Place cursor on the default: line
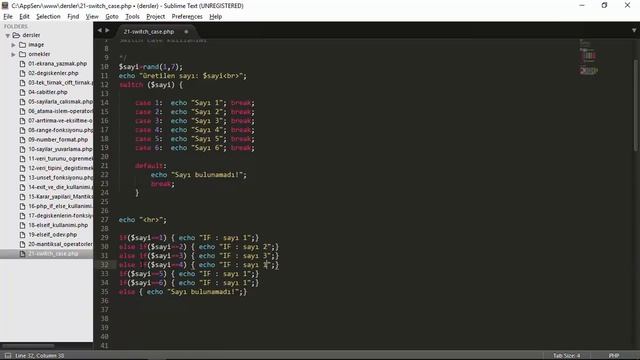640x360 pixels. [x=151, y=166]
